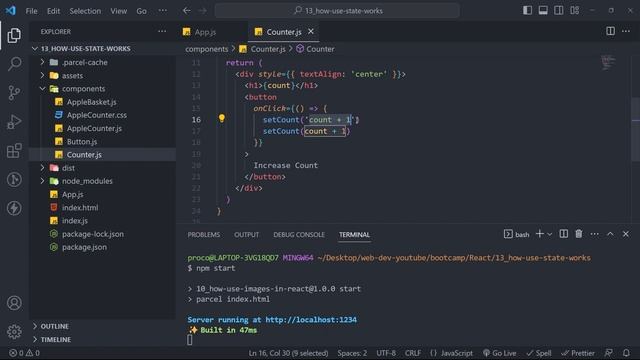Go back with the navigation arrow
The width and height of the screenshot is (640, 360).
pos(187,11)
